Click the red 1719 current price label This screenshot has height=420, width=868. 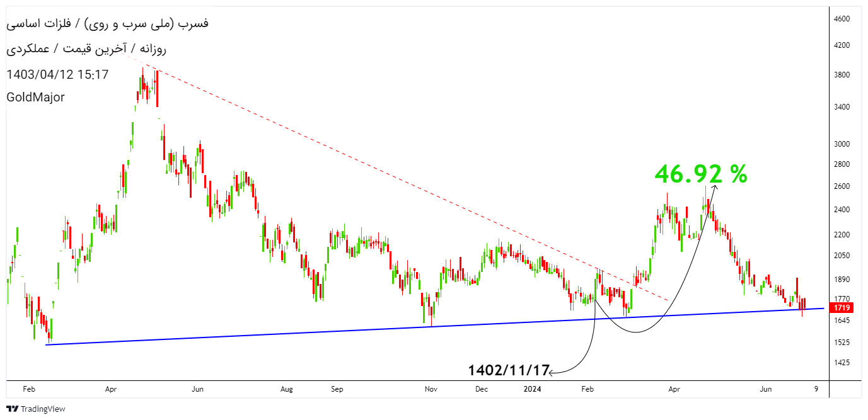842,308
